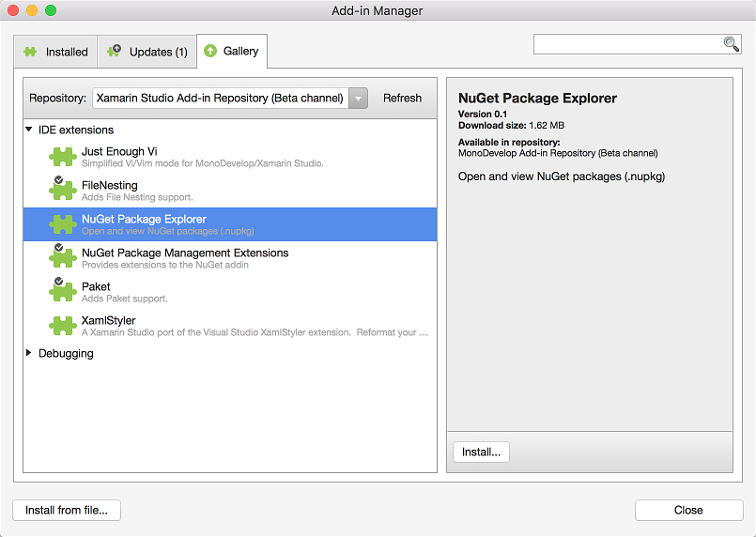Select NuGet Package Management Extensions row
This screenshot has height=537, width=756.
230,258
